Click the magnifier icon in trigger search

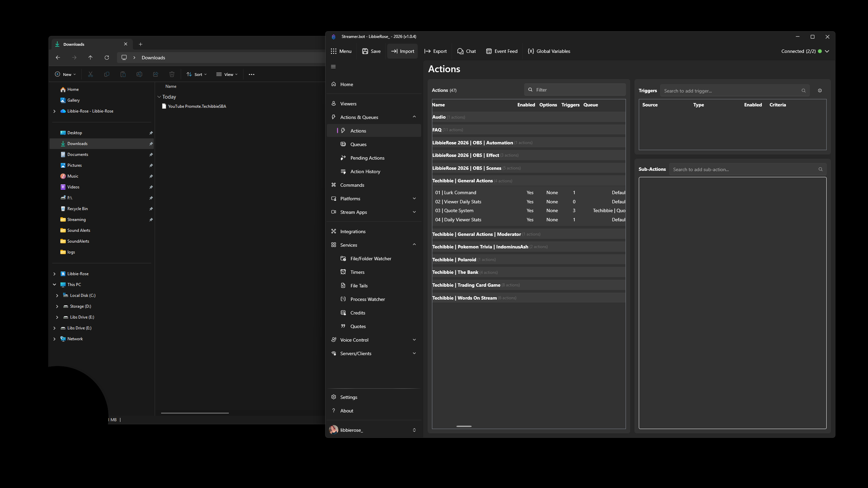(x=804, y=91)
